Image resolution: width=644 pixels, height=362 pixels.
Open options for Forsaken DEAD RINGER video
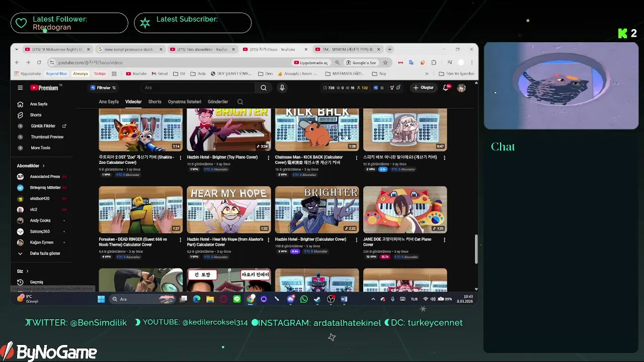pos(181,240)
